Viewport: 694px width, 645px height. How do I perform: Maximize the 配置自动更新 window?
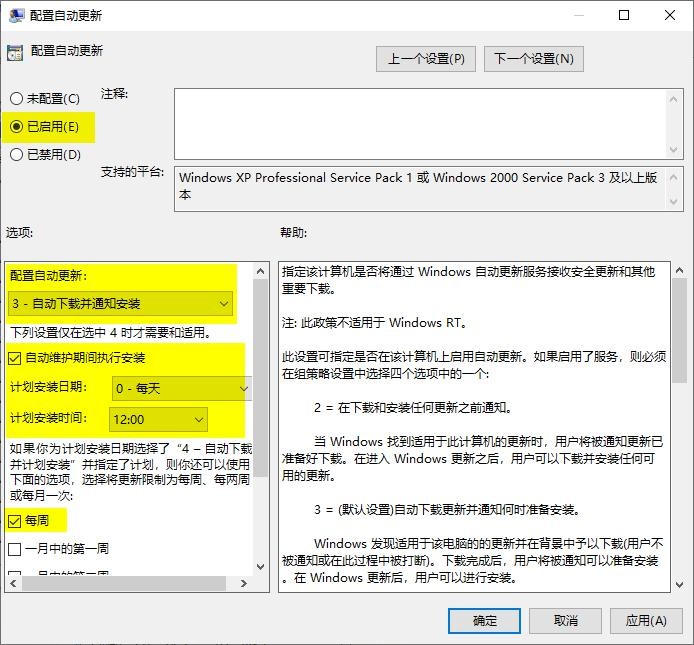click(624, 16)
